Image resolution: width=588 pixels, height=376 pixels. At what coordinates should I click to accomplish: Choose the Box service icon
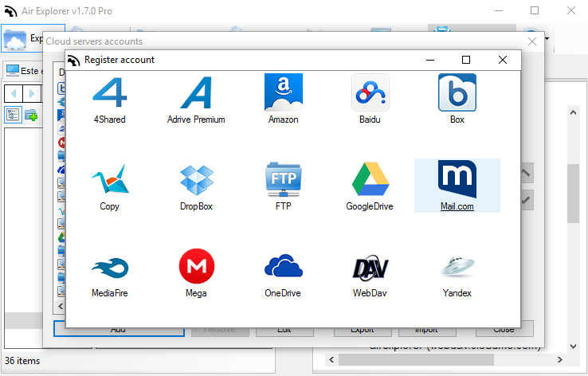point(457,92)
